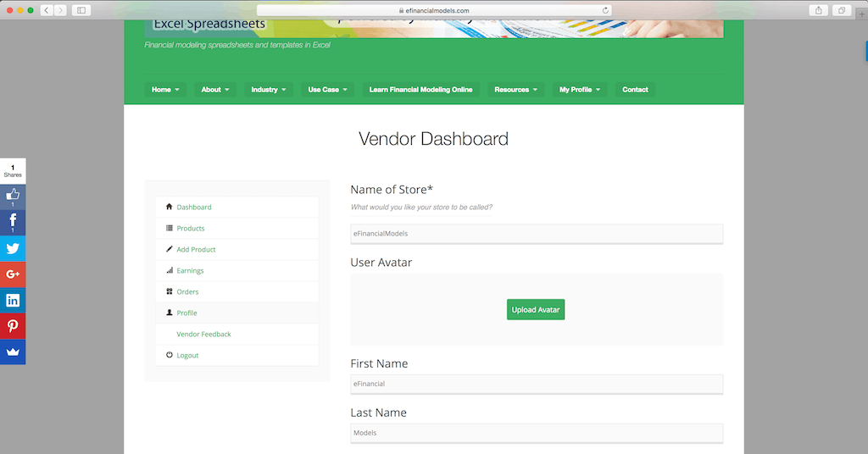Open the Use Case dropdown menu
This screenshot has height=454, width=868.
(x=328, y=90)
